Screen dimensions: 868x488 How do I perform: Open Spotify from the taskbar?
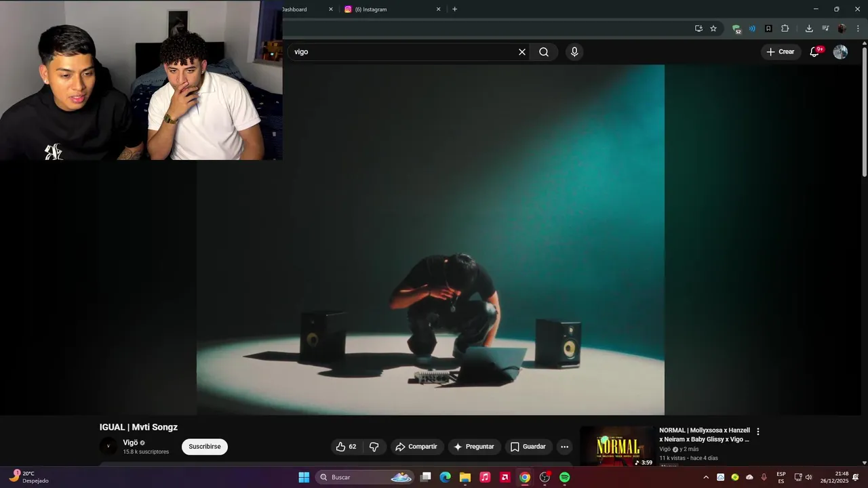tap(565, 477)
